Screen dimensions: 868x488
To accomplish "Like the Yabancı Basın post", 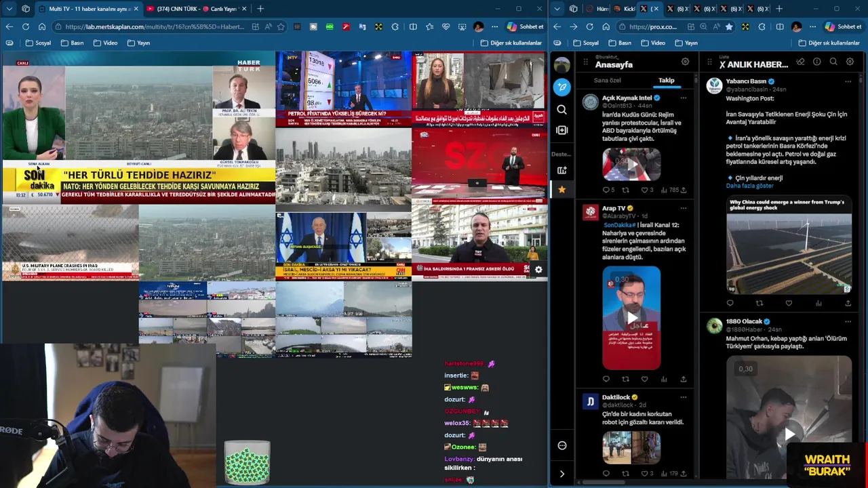I will (789, 303).
